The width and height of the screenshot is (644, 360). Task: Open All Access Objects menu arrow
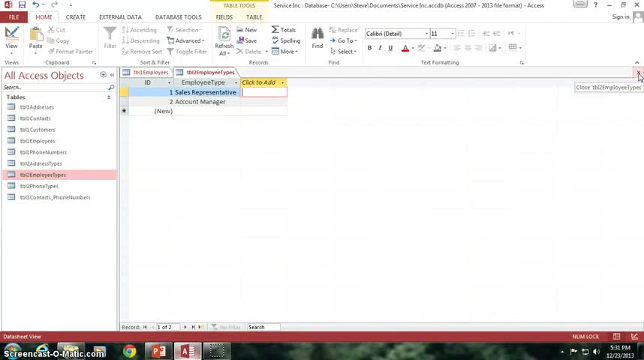coord(103,75)
